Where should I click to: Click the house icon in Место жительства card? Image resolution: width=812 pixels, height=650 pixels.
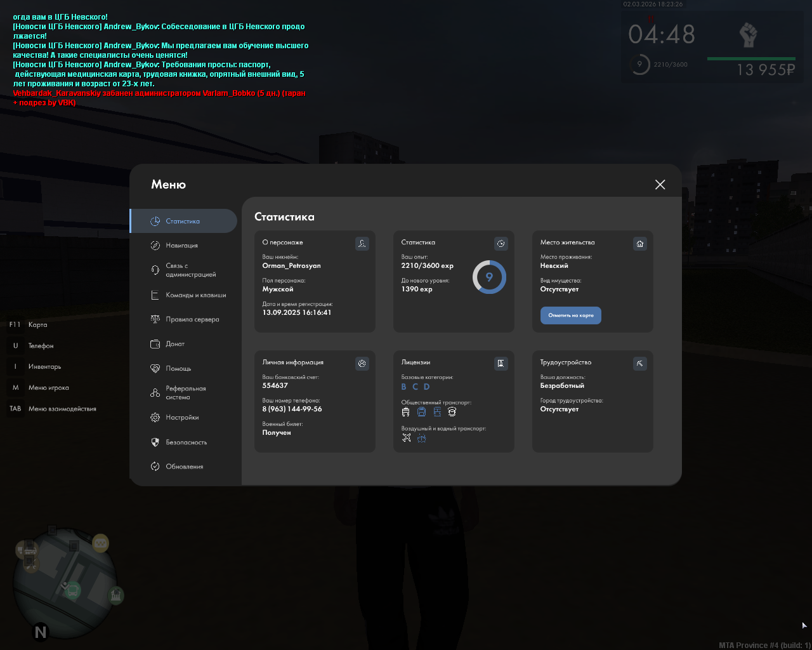[x=639, y=244]
